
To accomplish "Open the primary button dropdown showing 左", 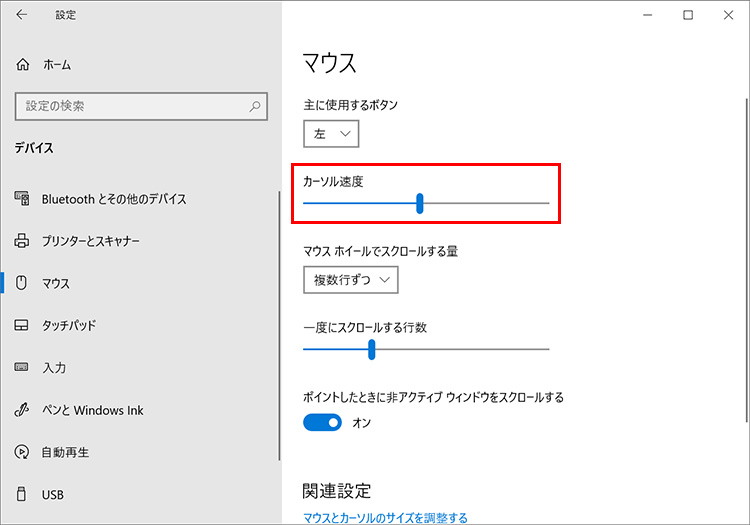I will click(x=331, y=133).
